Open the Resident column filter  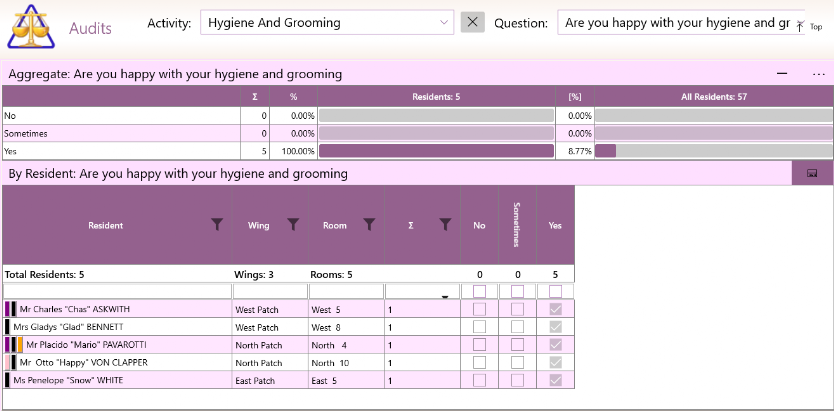(216, 225)
